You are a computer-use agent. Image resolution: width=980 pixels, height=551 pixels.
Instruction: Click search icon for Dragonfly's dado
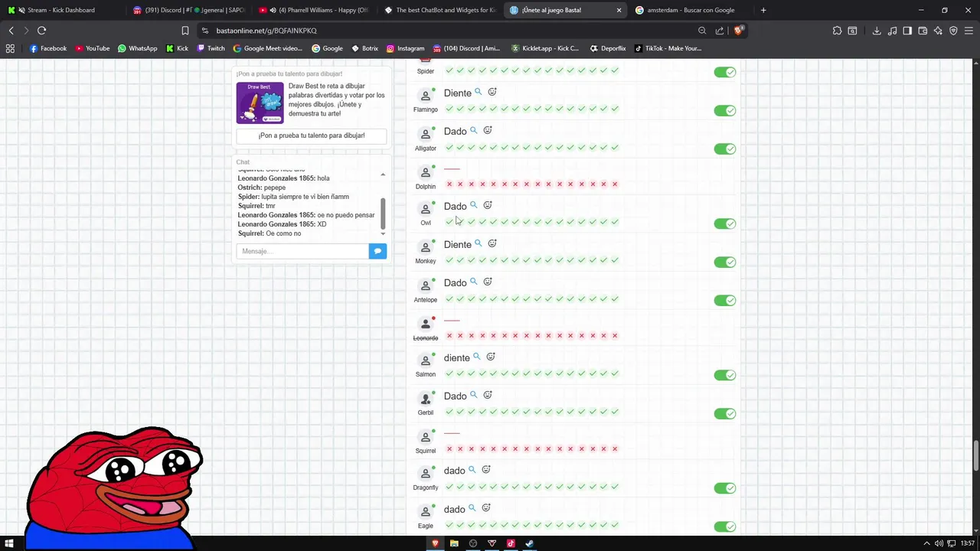472,470
